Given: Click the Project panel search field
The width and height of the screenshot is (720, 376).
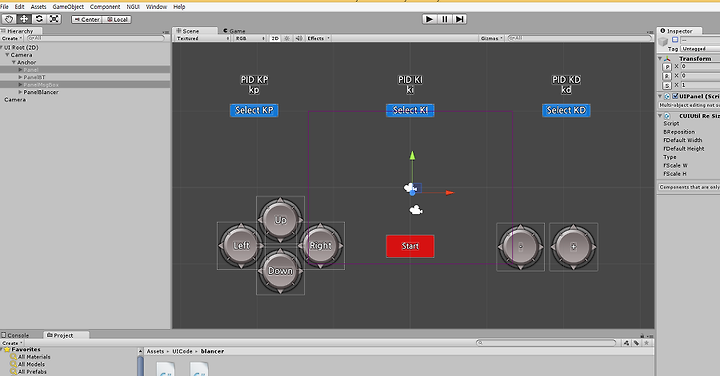Looking at the screenshot, I should [546, 342].
